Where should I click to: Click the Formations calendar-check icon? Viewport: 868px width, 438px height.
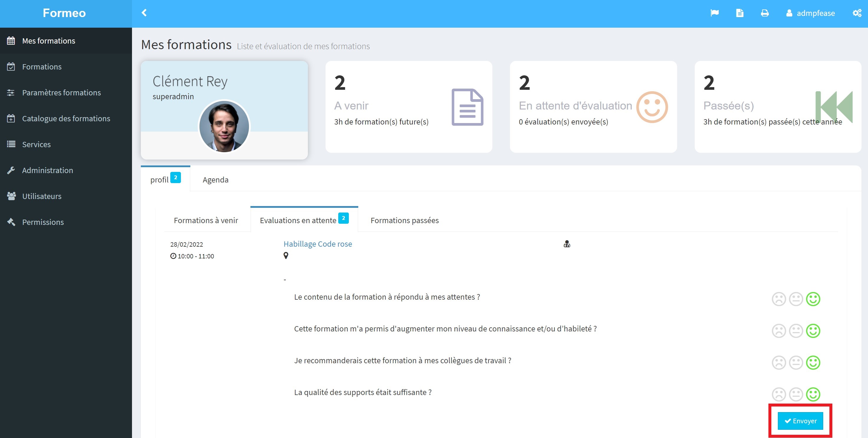tap(11, 67)
